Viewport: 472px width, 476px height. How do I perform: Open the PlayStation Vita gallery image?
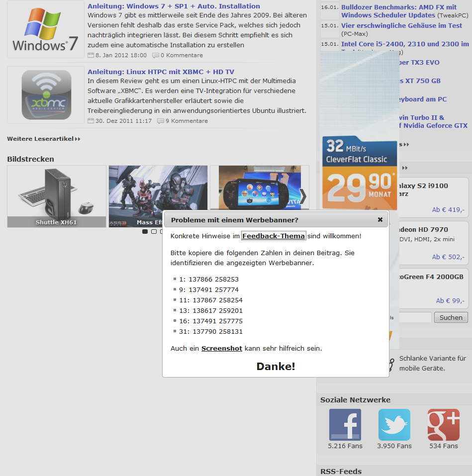point(260,188)
